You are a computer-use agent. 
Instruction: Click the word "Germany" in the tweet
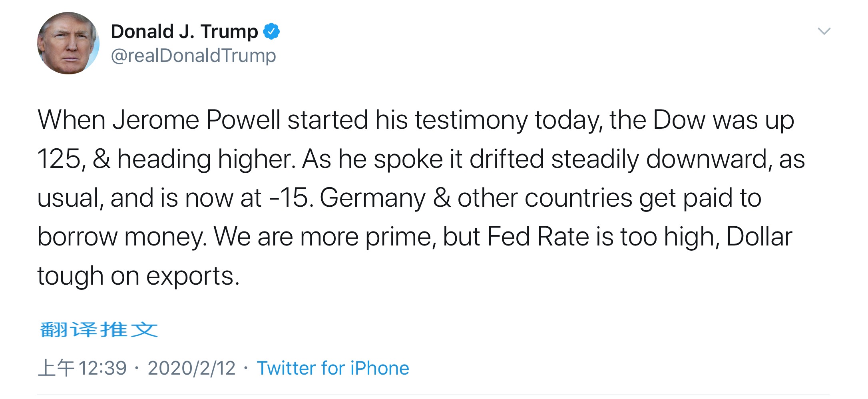pyautogui.click(x=373, y=198)
